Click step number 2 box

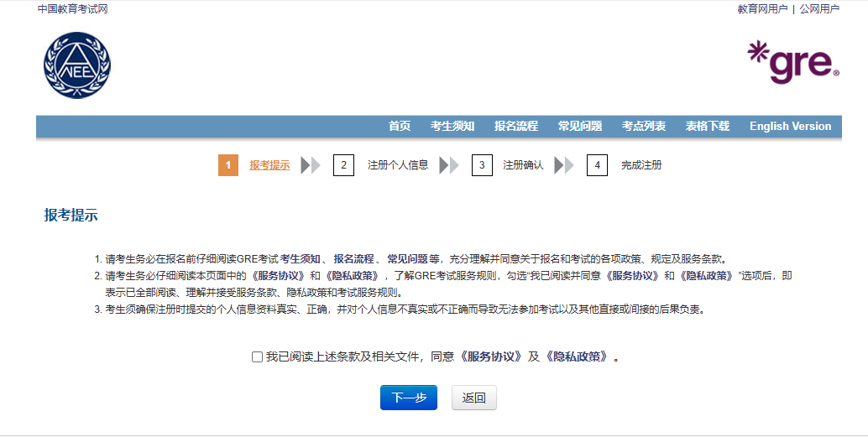pos(343,165)
